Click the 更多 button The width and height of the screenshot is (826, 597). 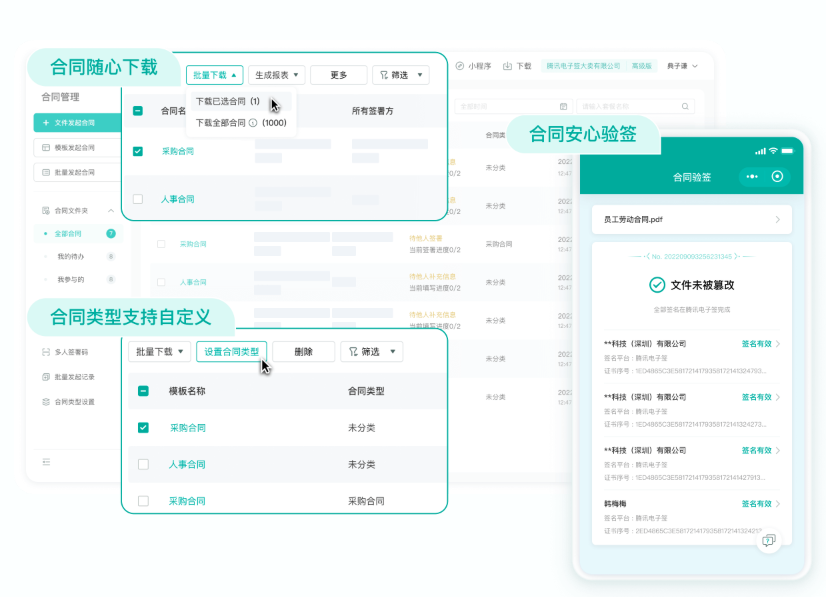pyautogui.click(x=339, y=75)
